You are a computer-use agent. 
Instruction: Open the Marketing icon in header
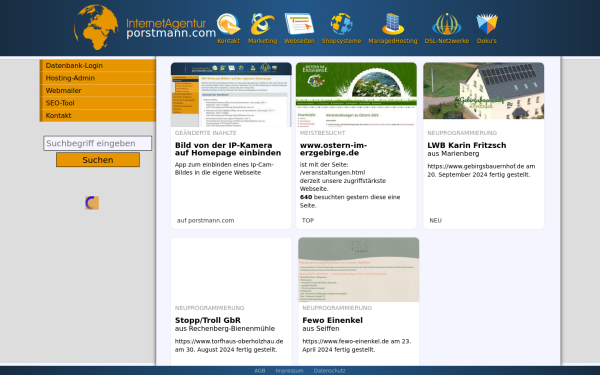262,24
